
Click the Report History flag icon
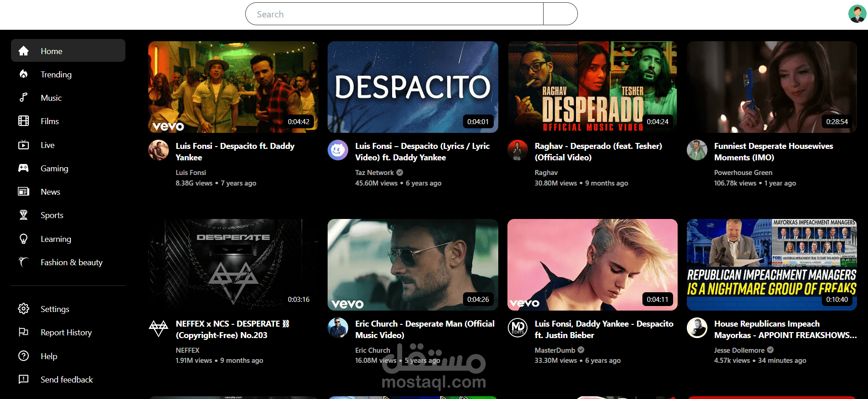coord(23,332)
